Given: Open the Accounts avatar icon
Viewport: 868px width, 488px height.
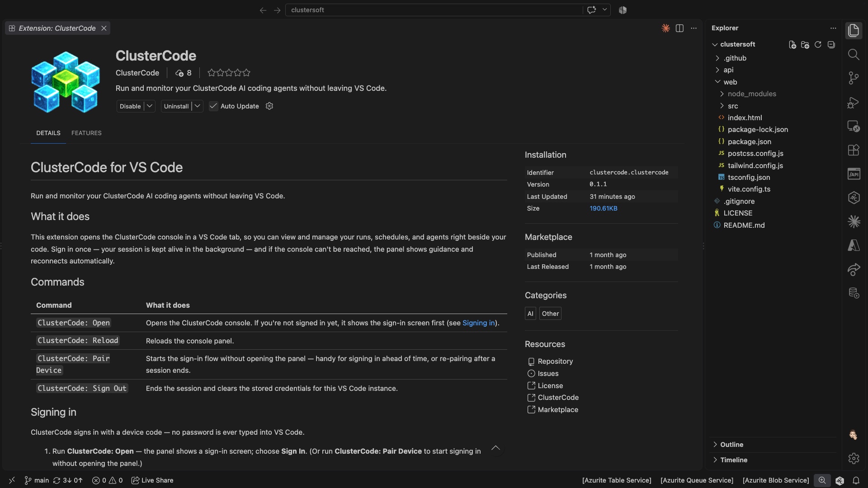Looking at the screenshot, I should click(x=854, y=435).
